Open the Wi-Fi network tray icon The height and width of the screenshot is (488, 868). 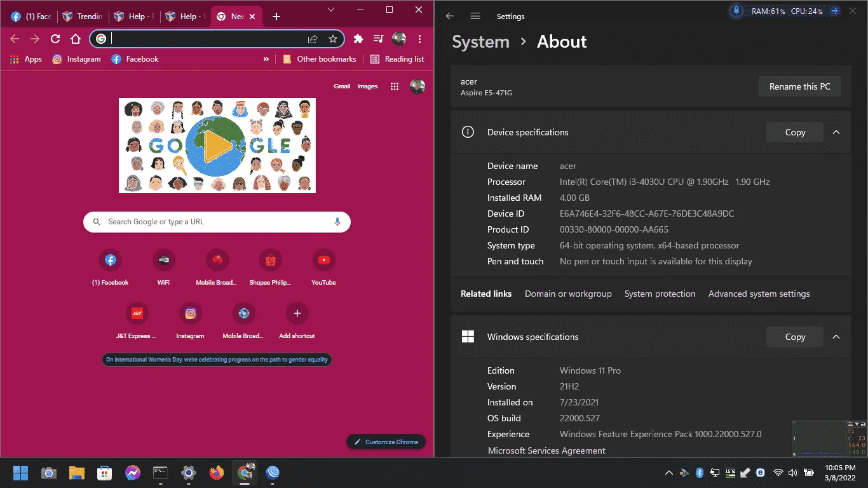point(778,473)
